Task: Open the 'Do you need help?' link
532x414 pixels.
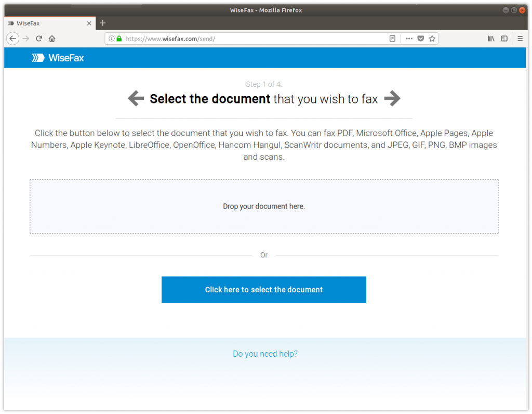Action: [x=265, y=354]
